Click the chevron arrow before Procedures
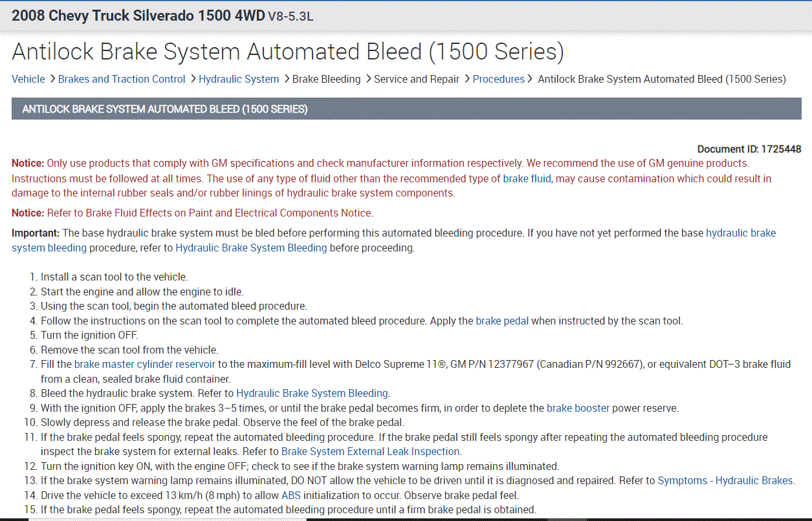 466,80
